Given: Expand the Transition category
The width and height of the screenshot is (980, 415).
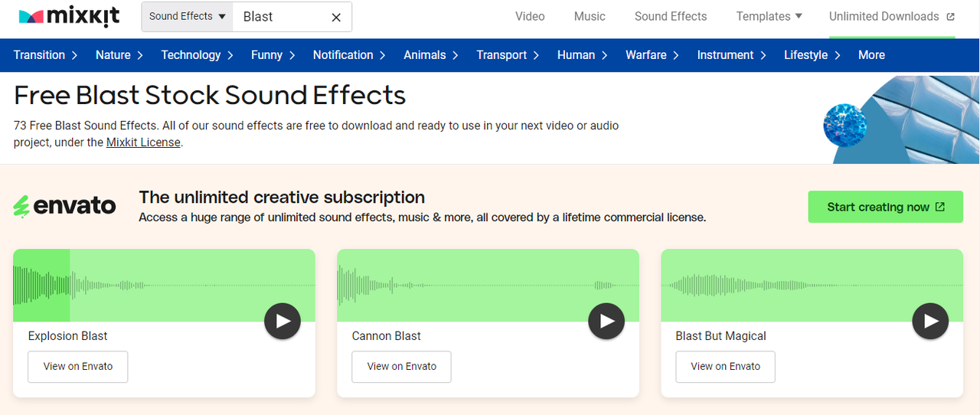Looking at the screenshot, I should coord(46,55).
